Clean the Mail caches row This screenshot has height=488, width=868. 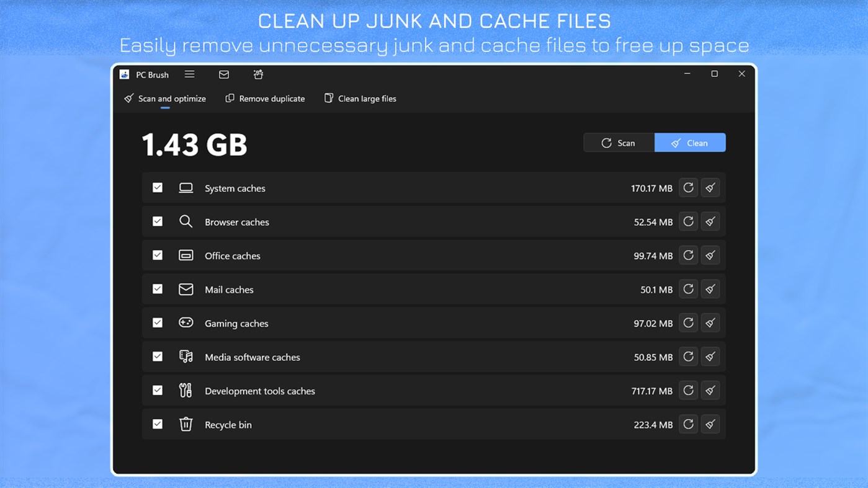coord(710,289)
